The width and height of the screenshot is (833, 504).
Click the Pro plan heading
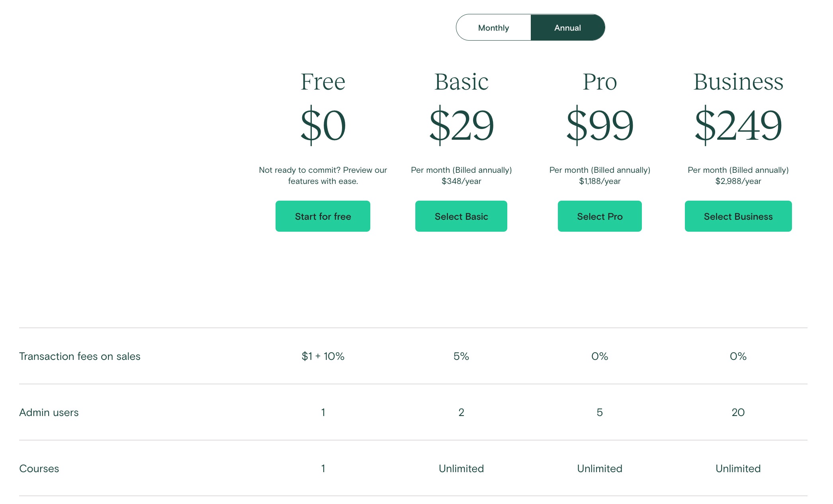click(x=600, y=82)
